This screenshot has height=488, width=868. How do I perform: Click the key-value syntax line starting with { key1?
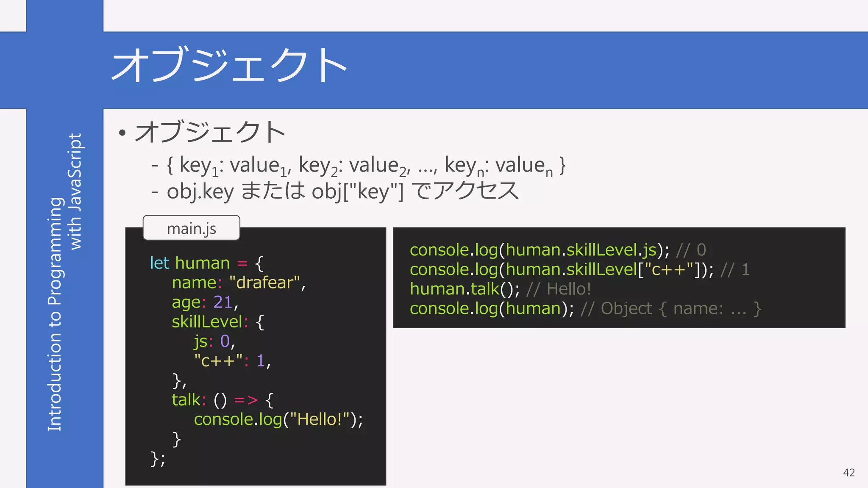click(x=366, y=166)
